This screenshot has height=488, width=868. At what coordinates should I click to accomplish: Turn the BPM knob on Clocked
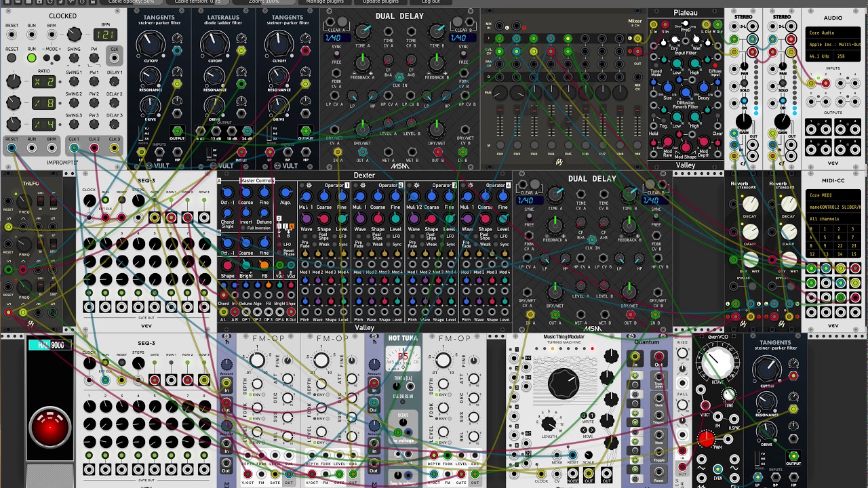click(75, 35)
